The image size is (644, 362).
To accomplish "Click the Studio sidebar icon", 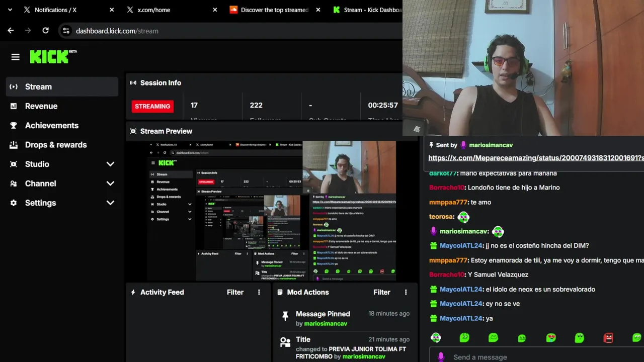I will [x=14, y=164].
